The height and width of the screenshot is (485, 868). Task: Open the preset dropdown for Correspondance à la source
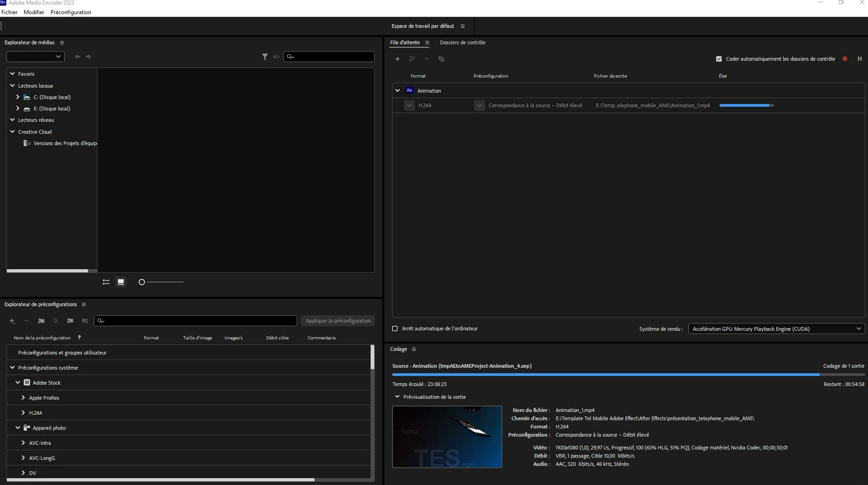pos(479,105)
